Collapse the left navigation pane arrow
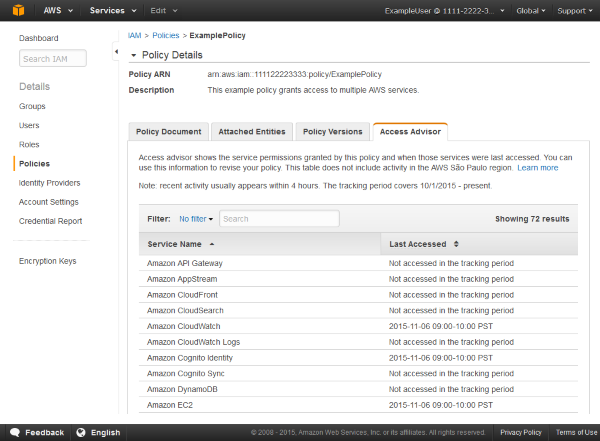 pos(116,51)
